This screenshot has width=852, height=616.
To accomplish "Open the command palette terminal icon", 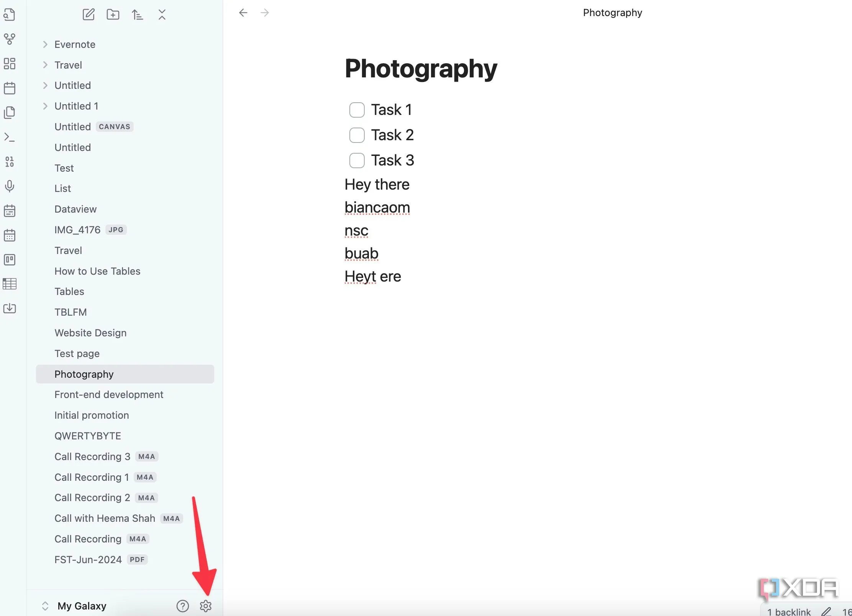I will click(10, 137).
